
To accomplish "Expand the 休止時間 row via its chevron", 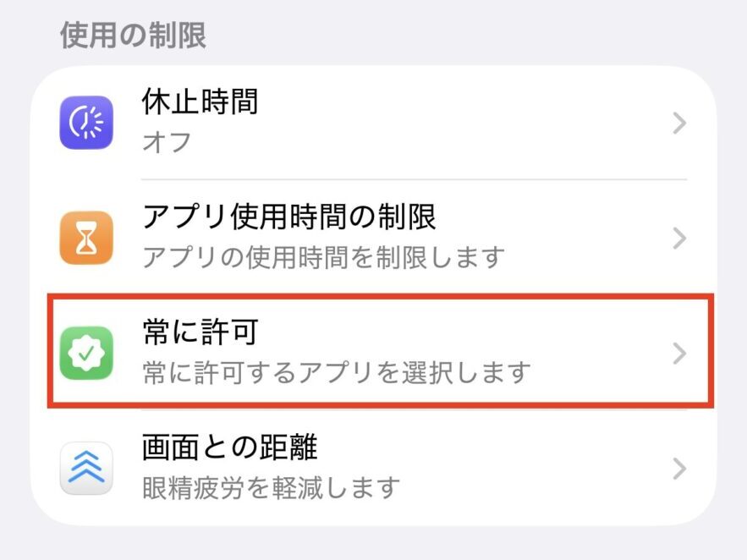I will tap(678, 123).
